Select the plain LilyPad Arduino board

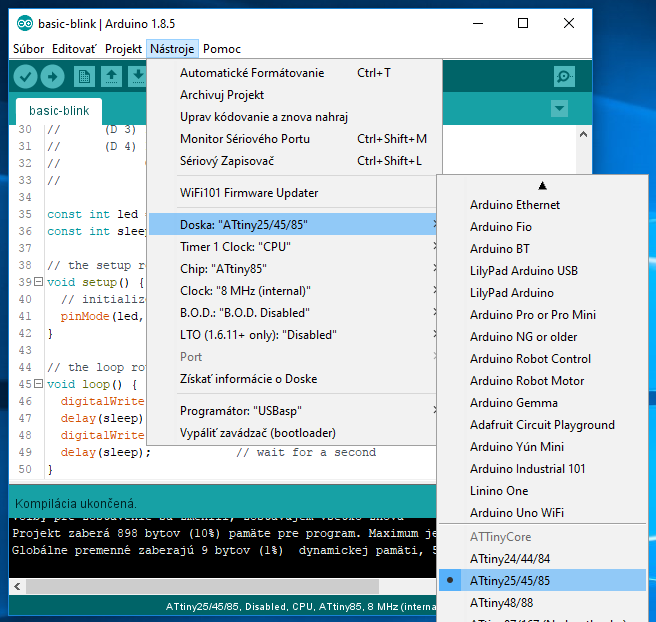click(x=542, y=293)
